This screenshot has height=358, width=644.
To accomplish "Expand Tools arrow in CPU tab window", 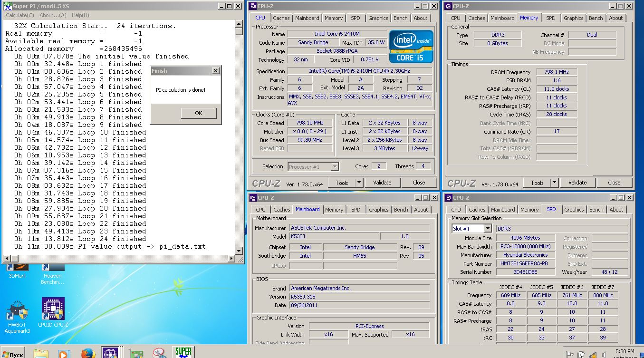I will 359,183.
